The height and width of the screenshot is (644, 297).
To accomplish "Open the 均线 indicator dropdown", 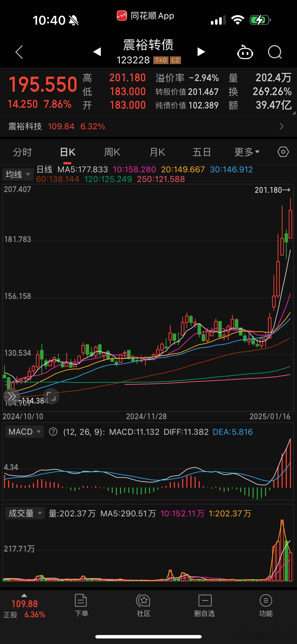I will 18,174.
